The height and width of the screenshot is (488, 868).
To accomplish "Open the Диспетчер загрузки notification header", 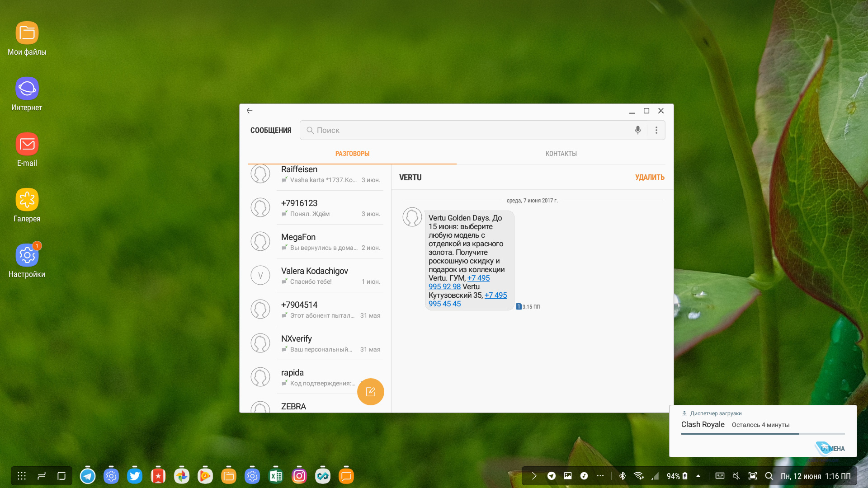I will [712, 413].
